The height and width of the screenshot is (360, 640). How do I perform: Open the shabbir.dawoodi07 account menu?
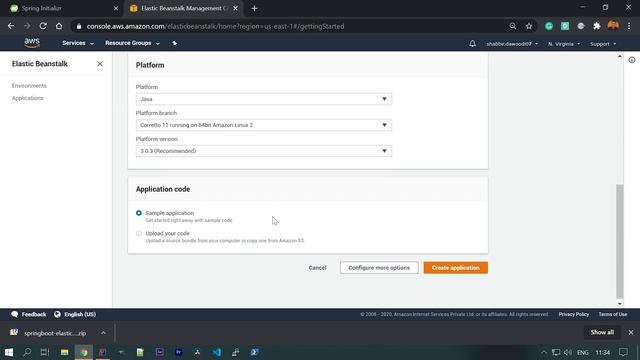(x=512, y=44)
